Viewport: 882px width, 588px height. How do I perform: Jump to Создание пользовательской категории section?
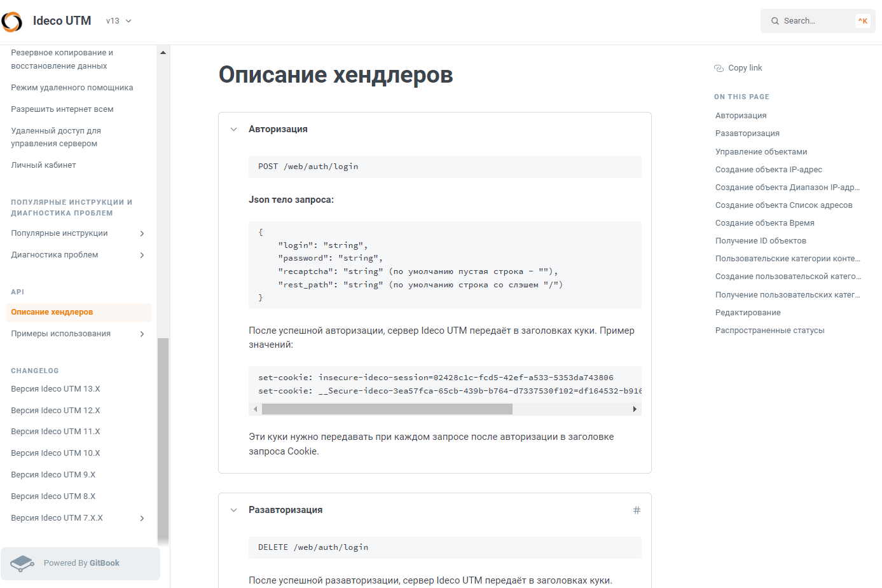point(788,277)
